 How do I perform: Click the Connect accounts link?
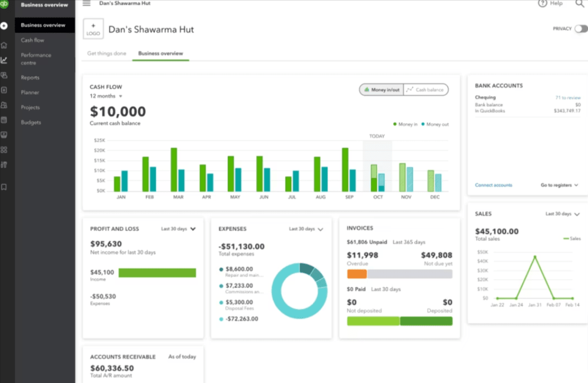493,185
